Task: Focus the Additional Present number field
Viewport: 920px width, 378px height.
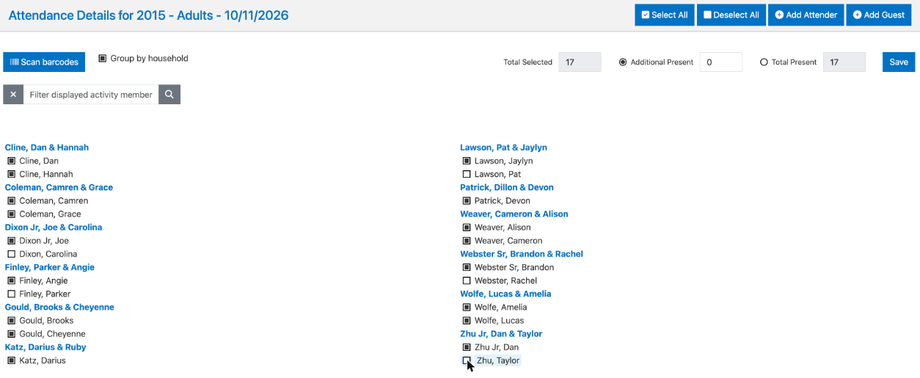Action: [x=721, y=62]
